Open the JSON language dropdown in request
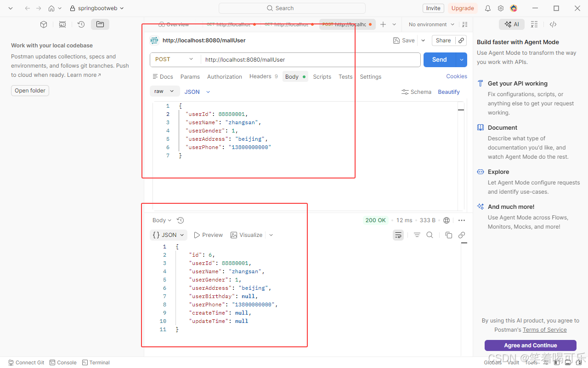Image resolution: width=588 pixels, height=368 pixels. point(197,92)
